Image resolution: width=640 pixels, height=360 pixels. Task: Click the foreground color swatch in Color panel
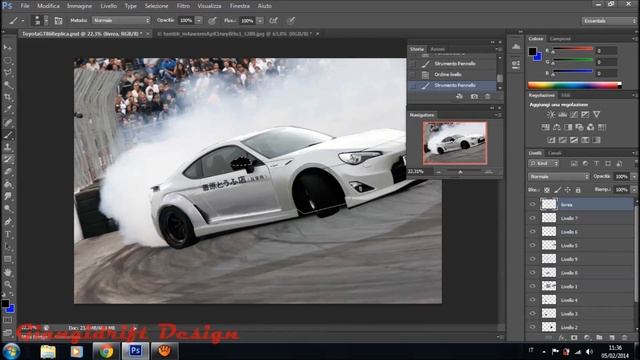coord(532,51)
